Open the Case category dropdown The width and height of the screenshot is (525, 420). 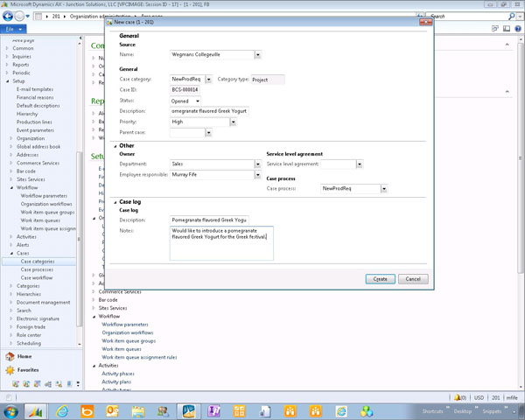pos(208,80)
